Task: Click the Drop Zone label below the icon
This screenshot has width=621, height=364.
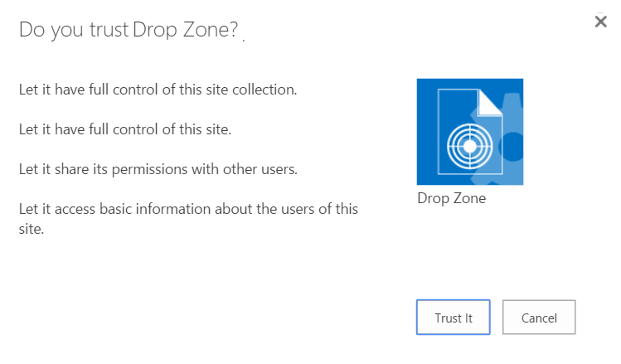Action: 452,199
